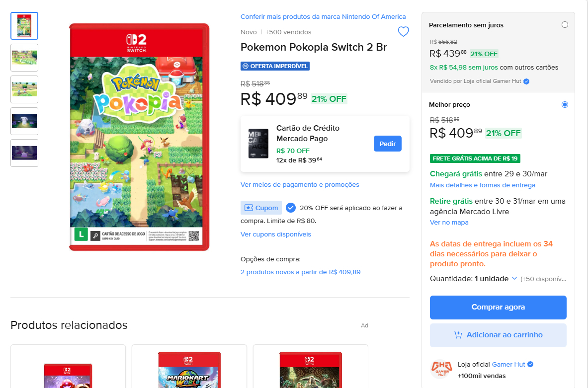Click the blue coupon-applied checkmark icon

291,208
